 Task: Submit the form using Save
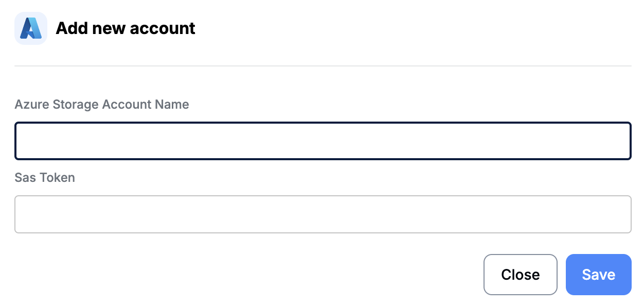click(x=598, y=275)
